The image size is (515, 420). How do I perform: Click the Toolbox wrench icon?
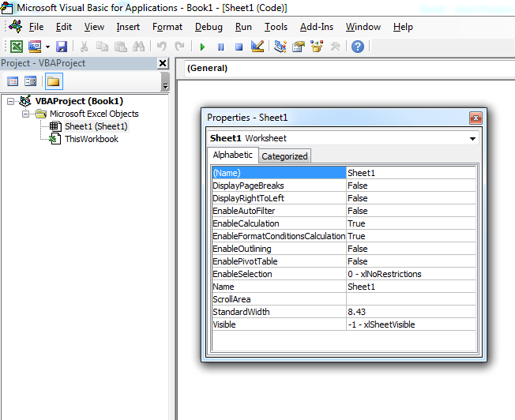(336, 47)
